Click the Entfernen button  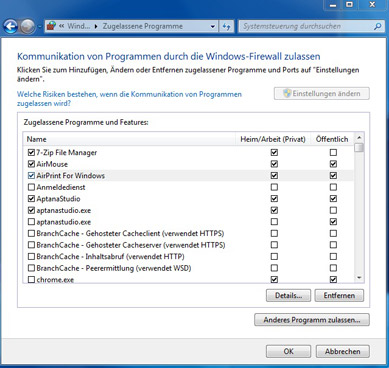339,296
